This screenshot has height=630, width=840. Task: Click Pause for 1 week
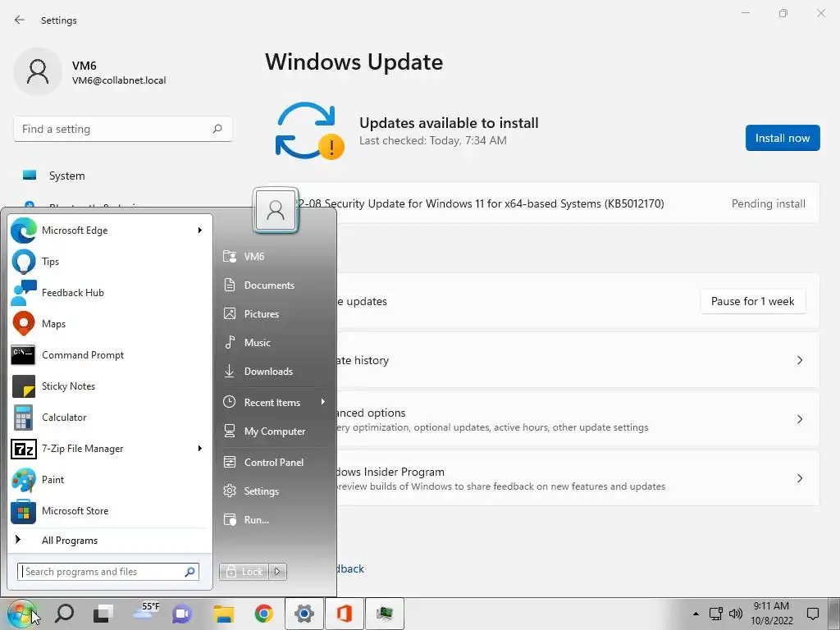pyautogui.click(x=752, y=302)
